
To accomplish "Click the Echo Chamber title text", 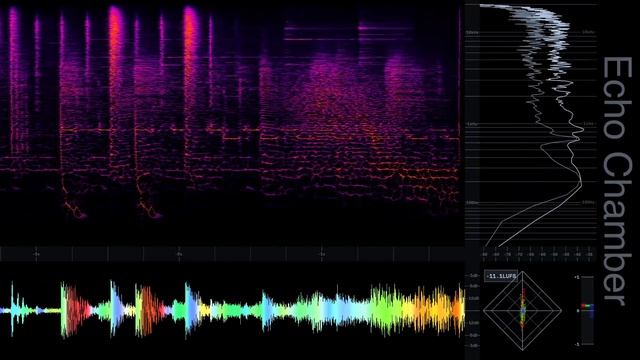I will click(x=617, y=181).
